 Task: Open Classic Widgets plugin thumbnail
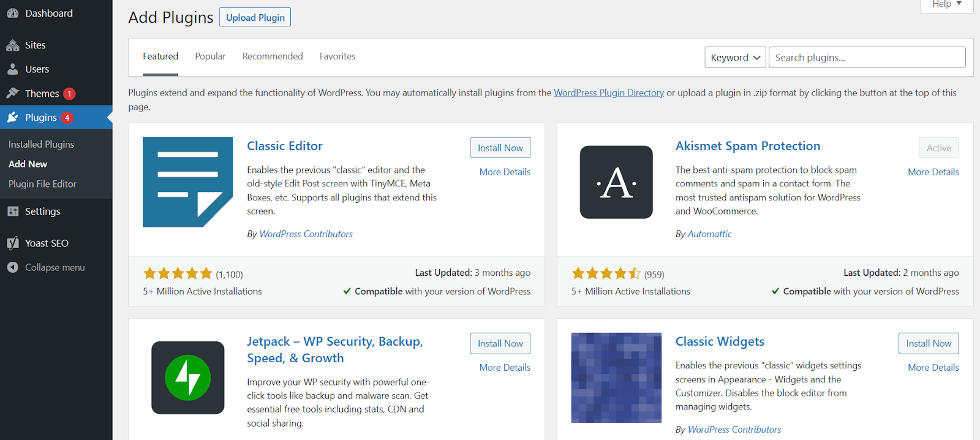[x=616, y=377]
